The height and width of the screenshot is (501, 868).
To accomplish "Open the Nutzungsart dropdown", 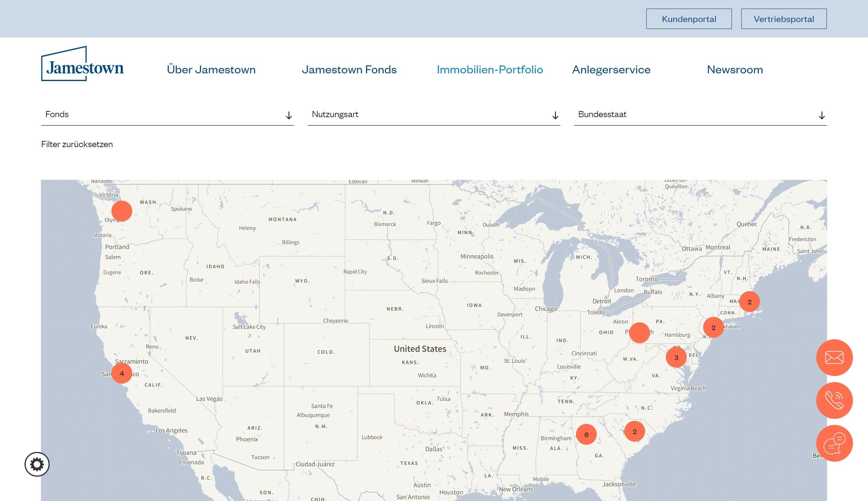I will pos(433,115).
